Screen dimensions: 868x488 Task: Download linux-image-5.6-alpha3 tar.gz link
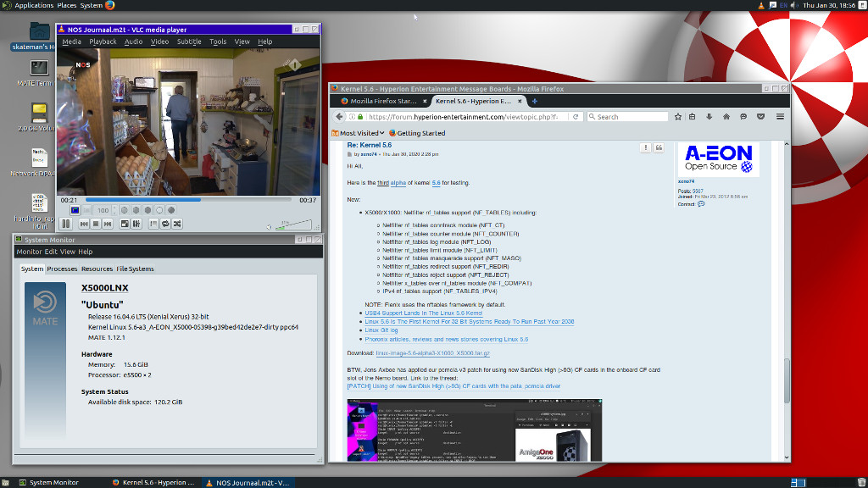pos(433,353)
